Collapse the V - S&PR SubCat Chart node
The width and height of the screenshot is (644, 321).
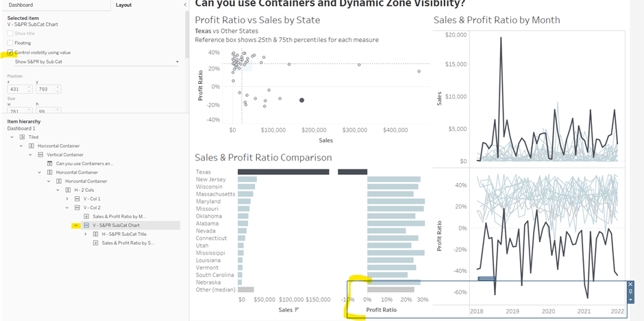(x=75, y=225)
